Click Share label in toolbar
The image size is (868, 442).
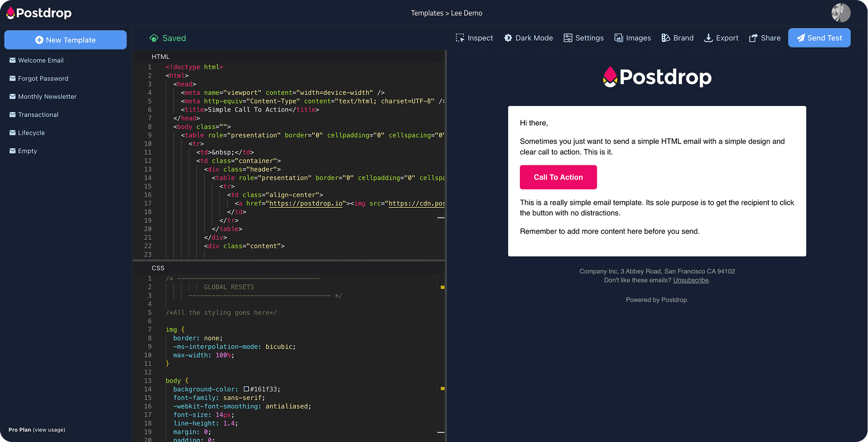coord(771,38)
